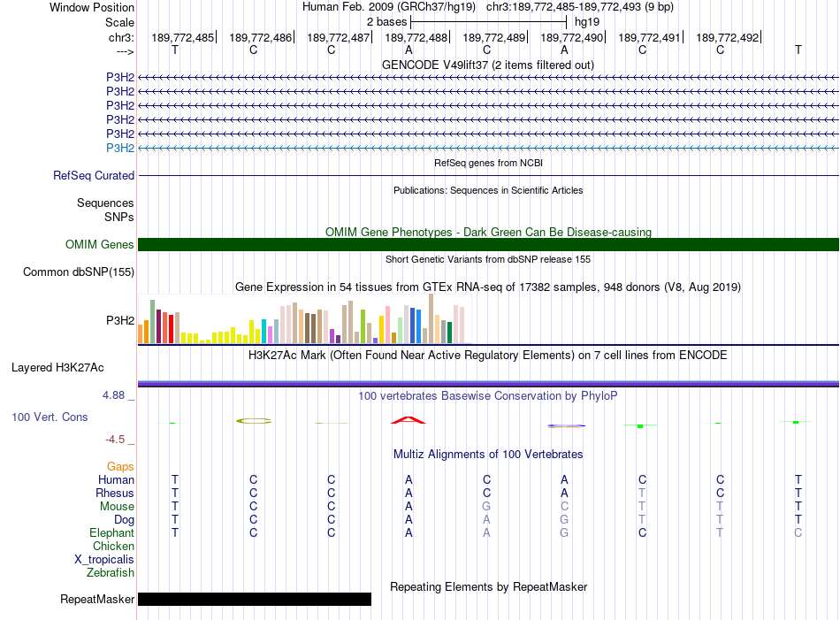Click the light blue P3H2 transcript label

click(120, 148)
